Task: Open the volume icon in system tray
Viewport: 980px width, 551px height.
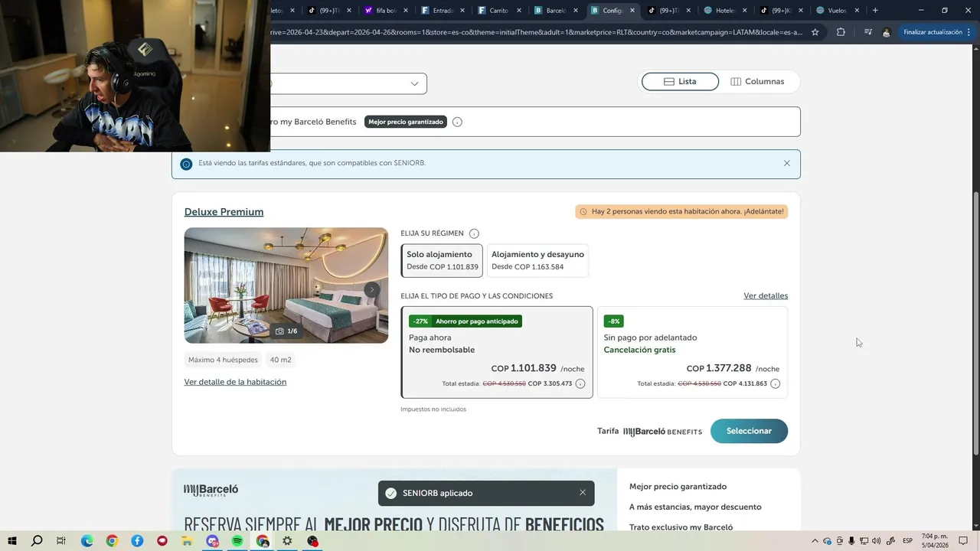Action: (876, 541)
